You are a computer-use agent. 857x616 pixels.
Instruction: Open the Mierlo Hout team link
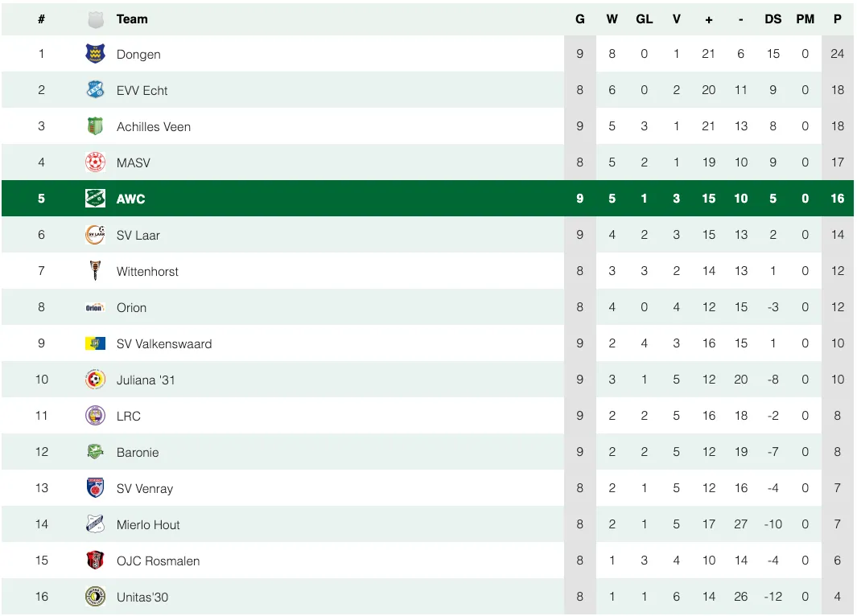coord(148,524)
